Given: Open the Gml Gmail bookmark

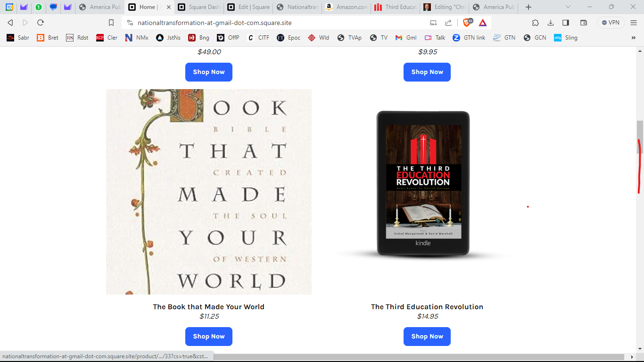Looking at the screenshot, I should [x=406, y=38].
